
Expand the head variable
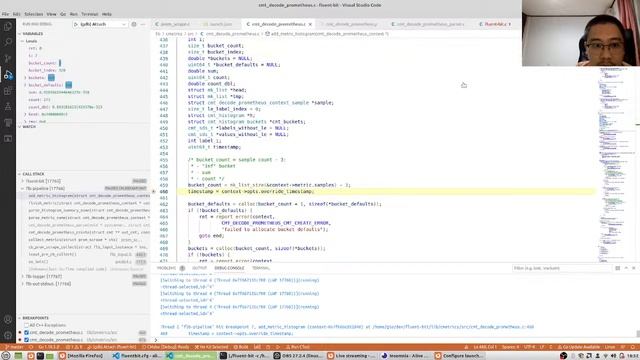click(x=25, y=114)
